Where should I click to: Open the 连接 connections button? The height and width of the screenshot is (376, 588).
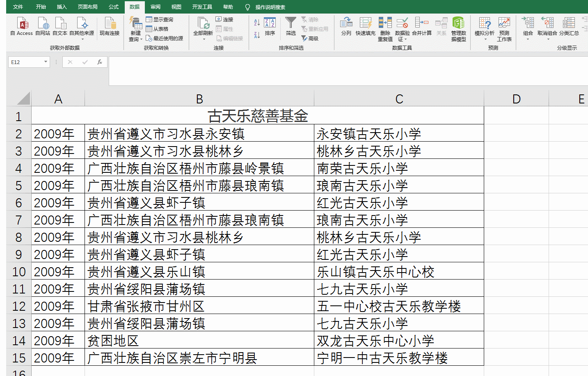(x=224, y=19)
